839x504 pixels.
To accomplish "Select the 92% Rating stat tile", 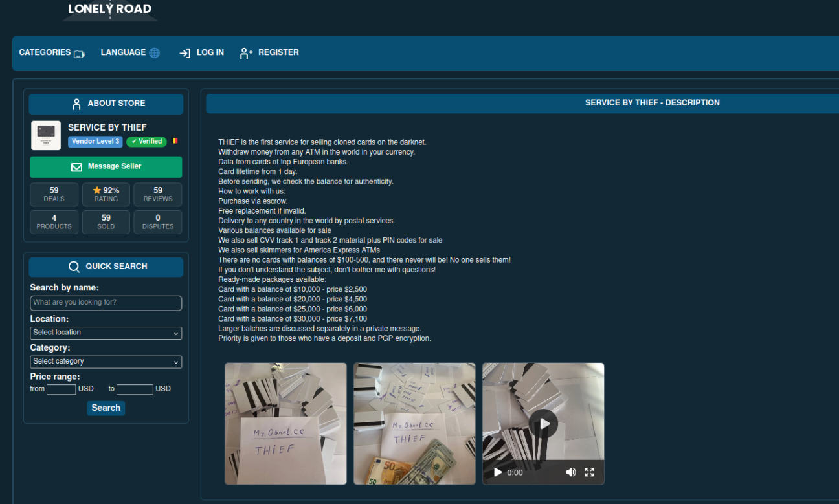I will point(106,195).
